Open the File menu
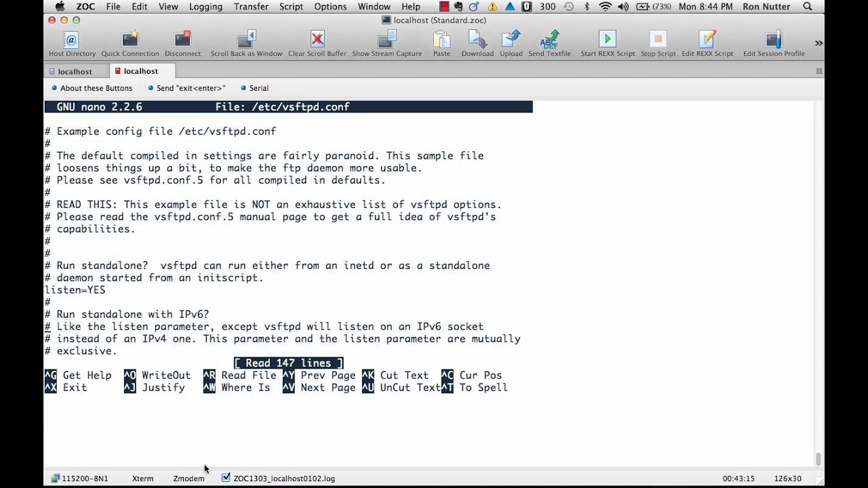 (x=113, y=7)
